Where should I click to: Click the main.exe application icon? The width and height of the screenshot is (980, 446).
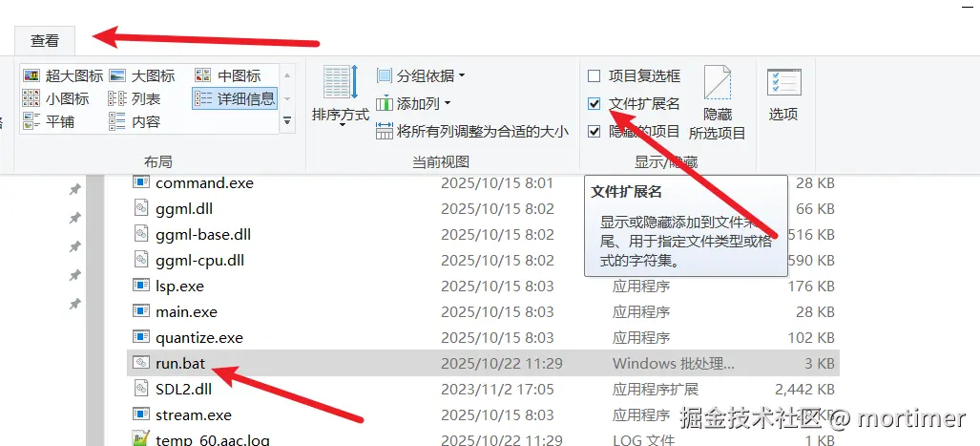[141, 311]
